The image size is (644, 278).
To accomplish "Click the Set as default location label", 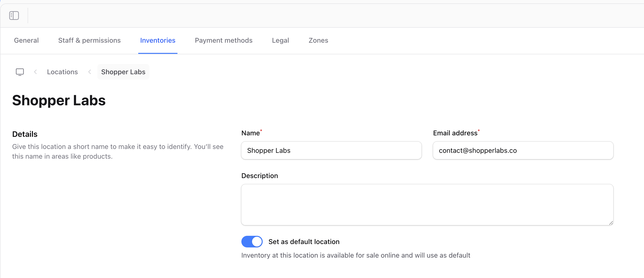I will coord(304,241).
